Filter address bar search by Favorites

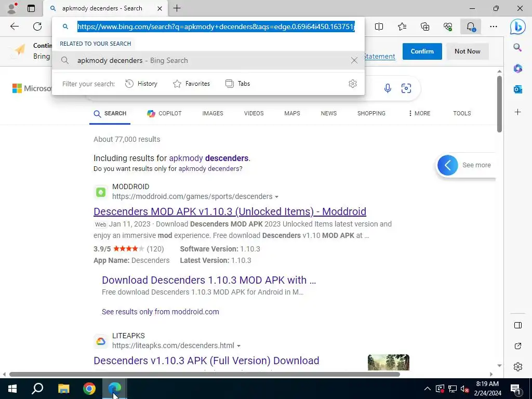(191, 84)
